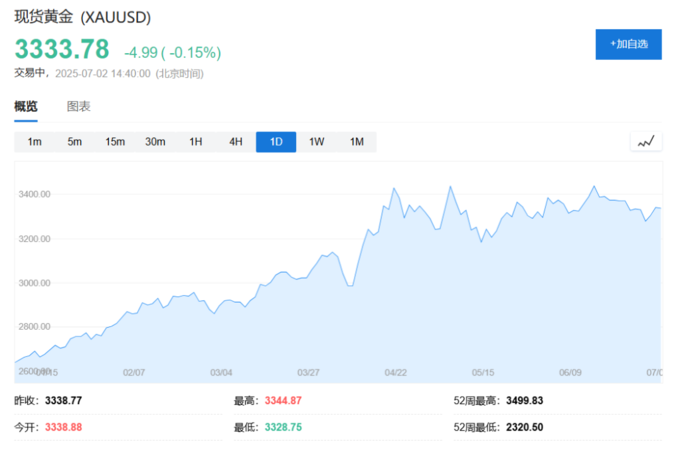
Task: Pick the 4H chart interval
Action: [x=236, y=142]
